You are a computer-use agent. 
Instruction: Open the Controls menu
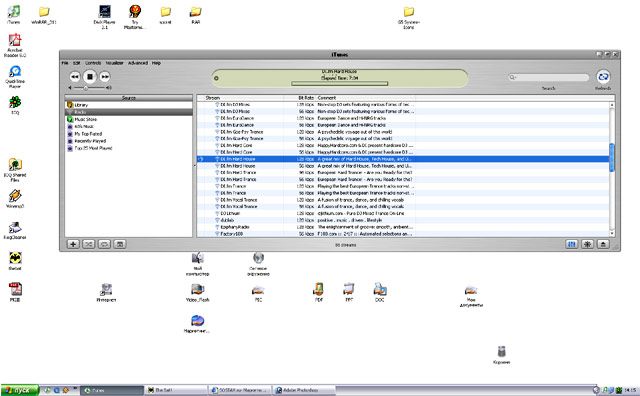(x=93, y=63)
